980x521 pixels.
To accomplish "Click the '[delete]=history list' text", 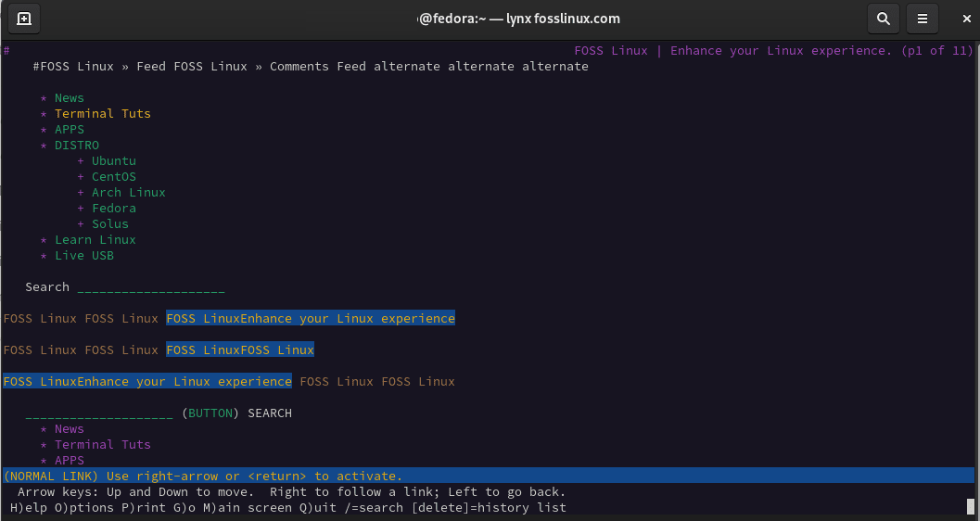I will point(489,508).
